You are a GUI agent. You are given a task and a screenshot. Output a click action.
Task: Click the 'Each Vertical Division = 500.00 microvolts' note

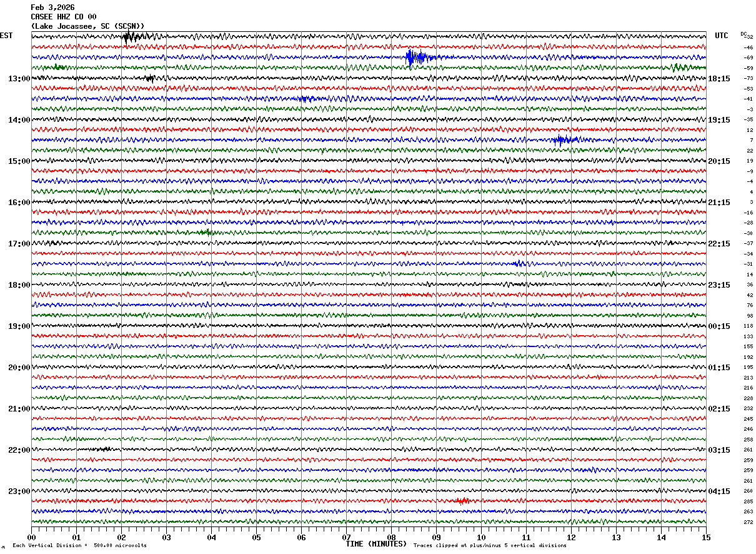(80, 545)
